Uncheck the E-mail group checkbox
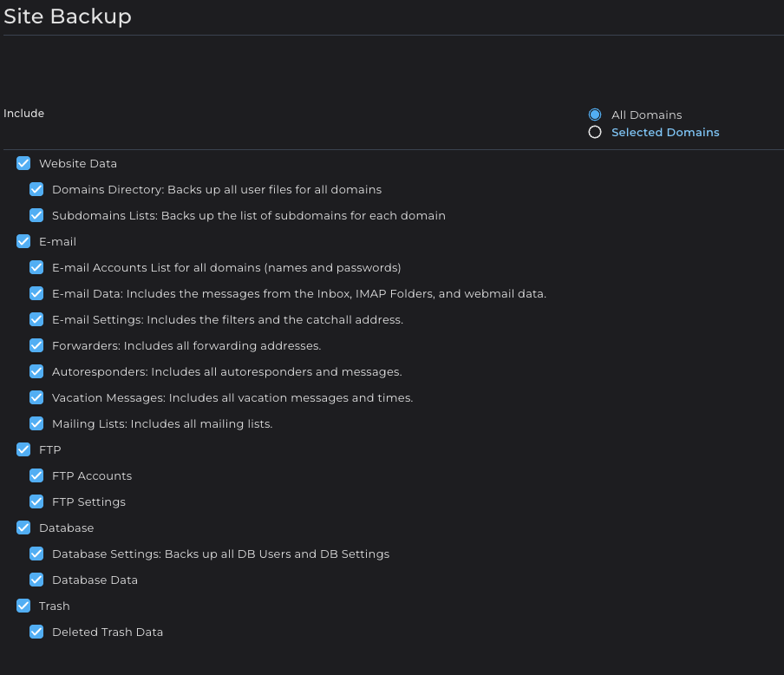The height and width of the screenshot is (675, 784). click(x=23, y=241)
